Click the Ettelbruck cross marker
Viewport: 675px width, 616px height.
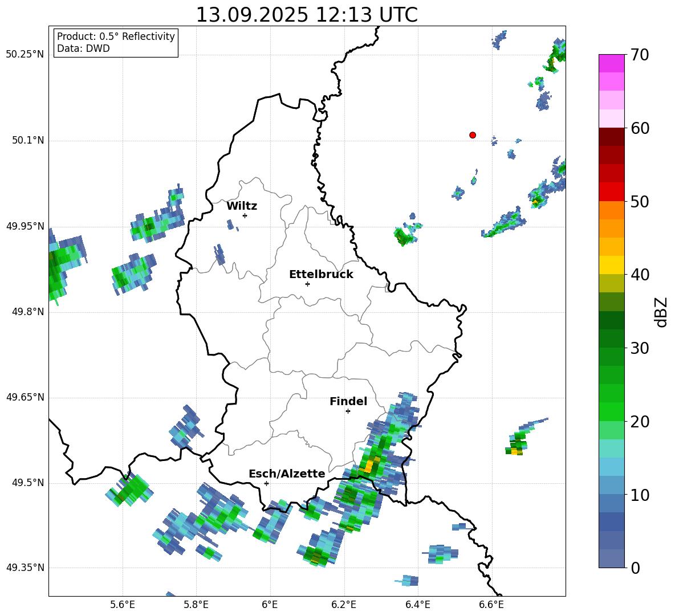tap(307, 284)
